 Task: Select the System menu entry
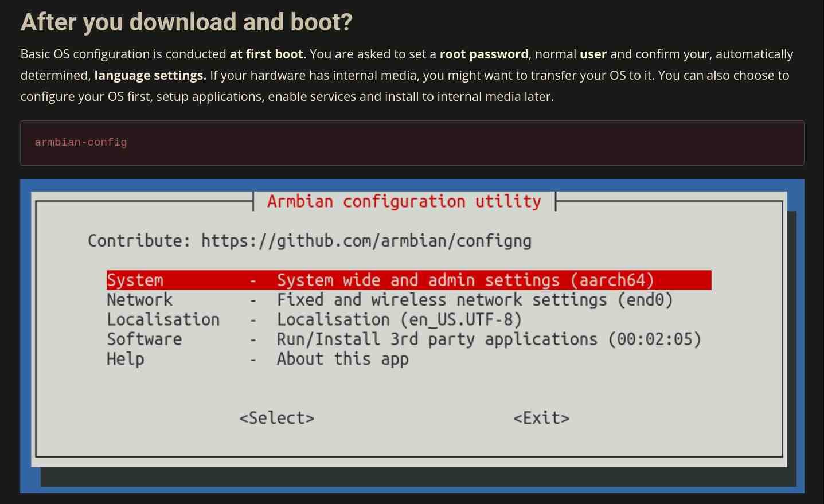point(408,280)
